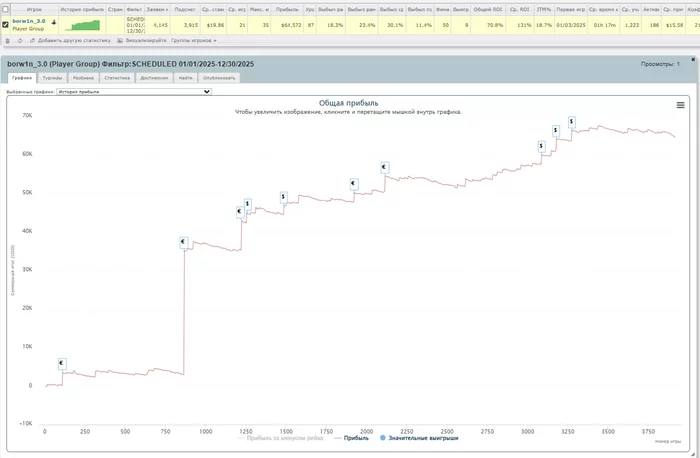Expand the 'Группы игроков' dropdown menu
Viewport: 700px width, 458px height.
point(194,41)
